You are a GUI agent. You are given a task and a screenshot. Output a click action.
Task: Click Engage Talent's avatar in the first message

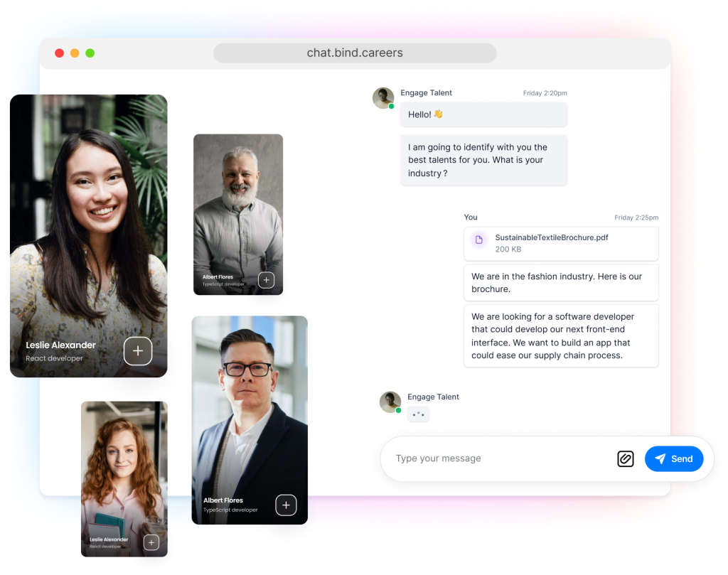pos(383,97)
